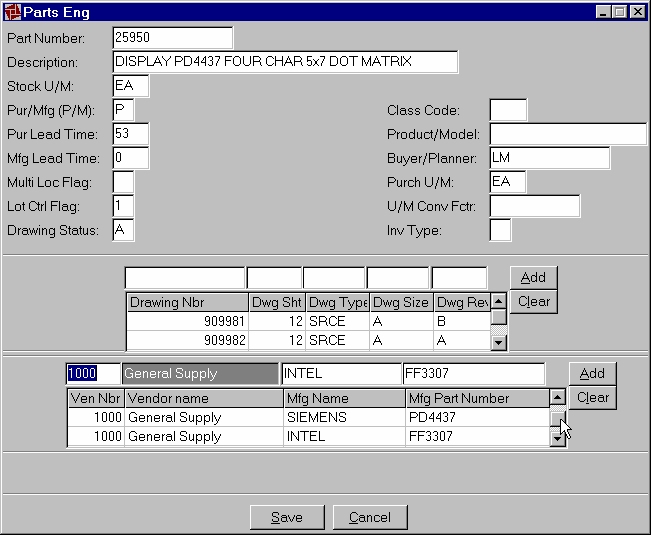Click the Dwg Type column header
This screenshot has height=535, width=651.
(x=338, y=302)
